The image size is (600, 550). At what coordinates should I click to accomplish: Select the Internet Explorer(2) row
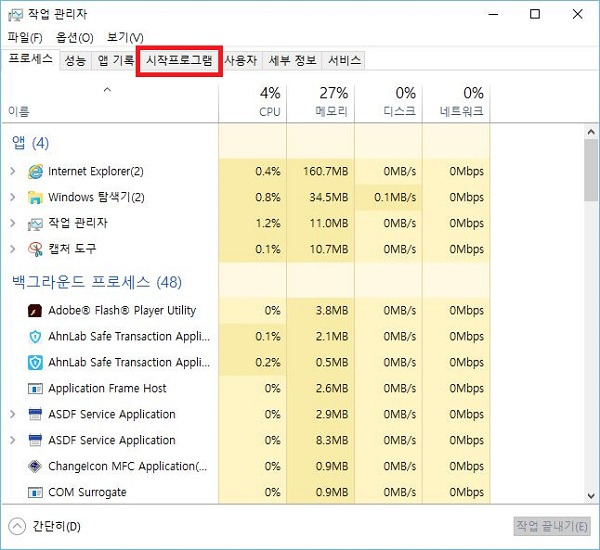click(246, 171)
